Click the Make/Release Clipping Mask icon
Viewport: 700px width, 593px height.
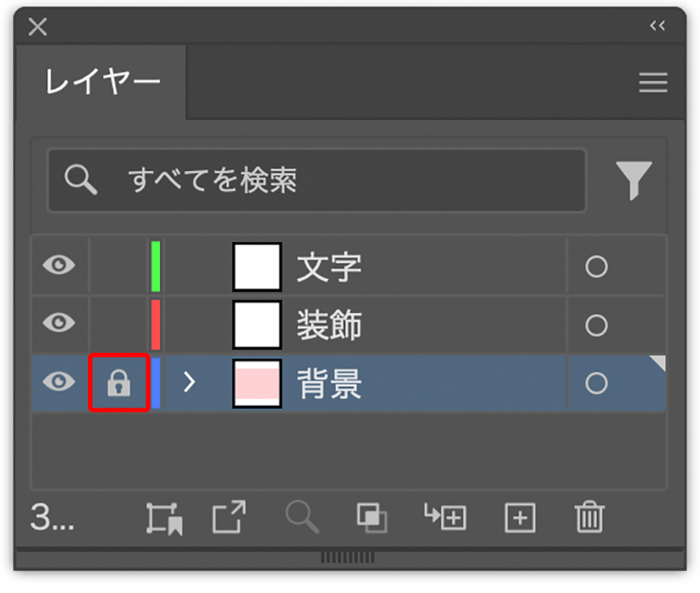point(371,518)
